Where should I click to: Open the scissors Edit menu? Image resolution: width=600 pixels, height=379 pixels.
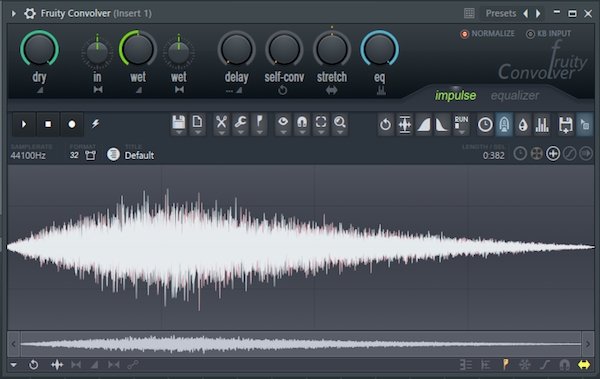click(x=221, y=124)
